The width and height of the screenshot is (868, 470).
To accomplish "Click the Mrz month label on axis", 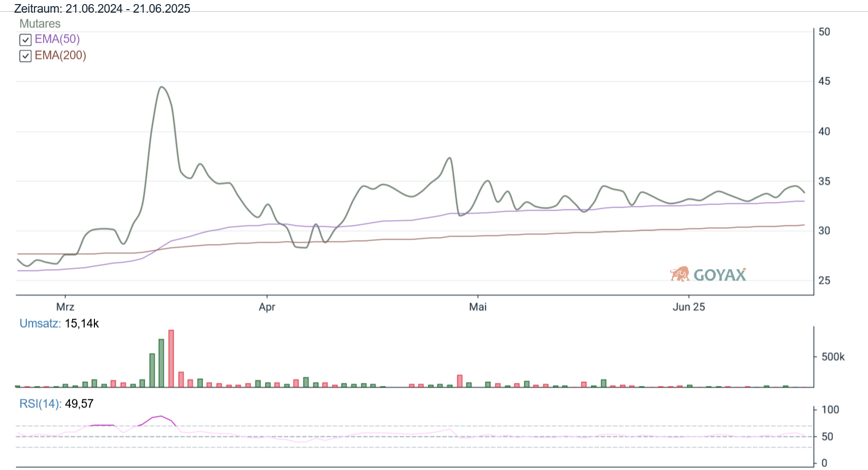I will tap(65, 307).
